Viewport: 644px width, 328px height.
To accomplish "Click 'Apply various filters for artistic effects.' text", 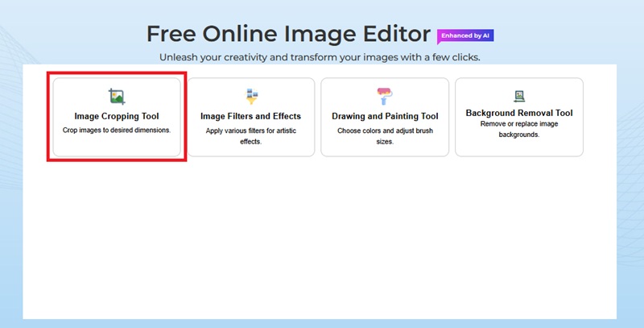I will pos(250,136).
